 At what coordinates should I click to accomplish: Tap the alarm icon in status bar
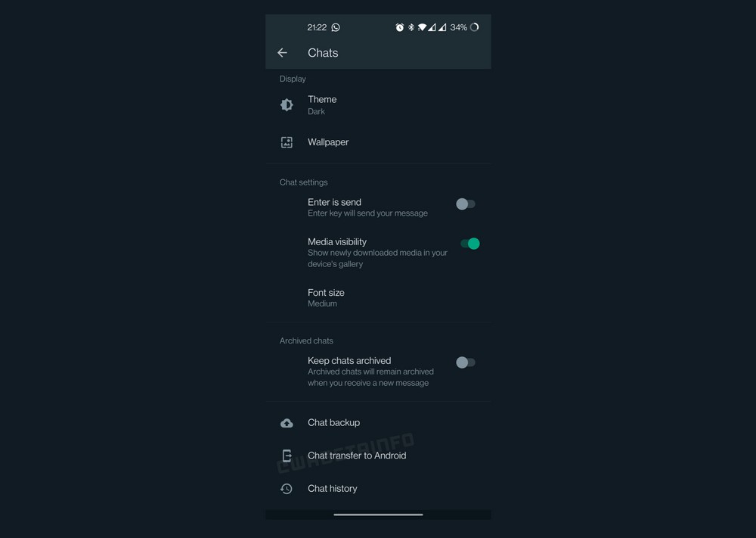pos(400,27)
